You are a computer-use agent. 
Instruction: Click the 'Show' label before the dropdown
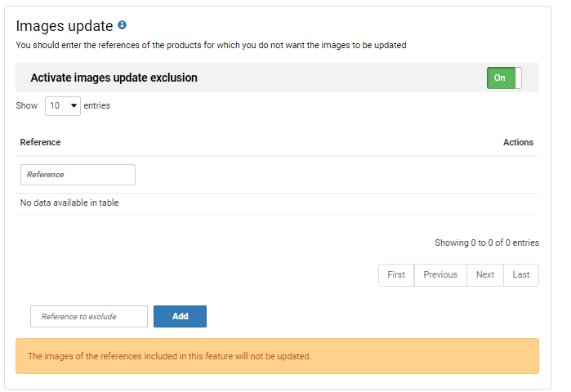[27, 105]
